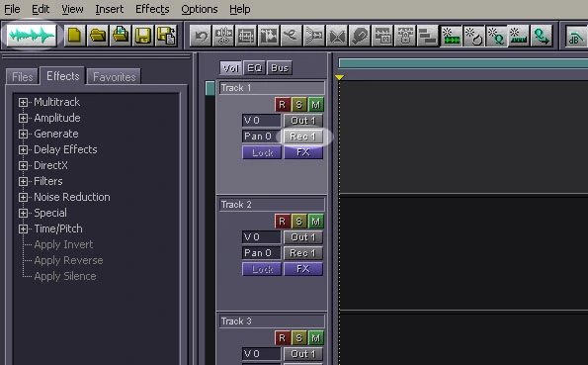
Task: Click the green Q with arrow icon
Action: [x=542, y=36]
